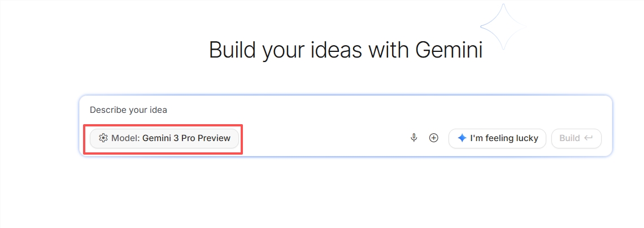Click the blue sparkle icon beside "I'm feeling lucky"
Screen dimensions: 644x228
(462, 138)
